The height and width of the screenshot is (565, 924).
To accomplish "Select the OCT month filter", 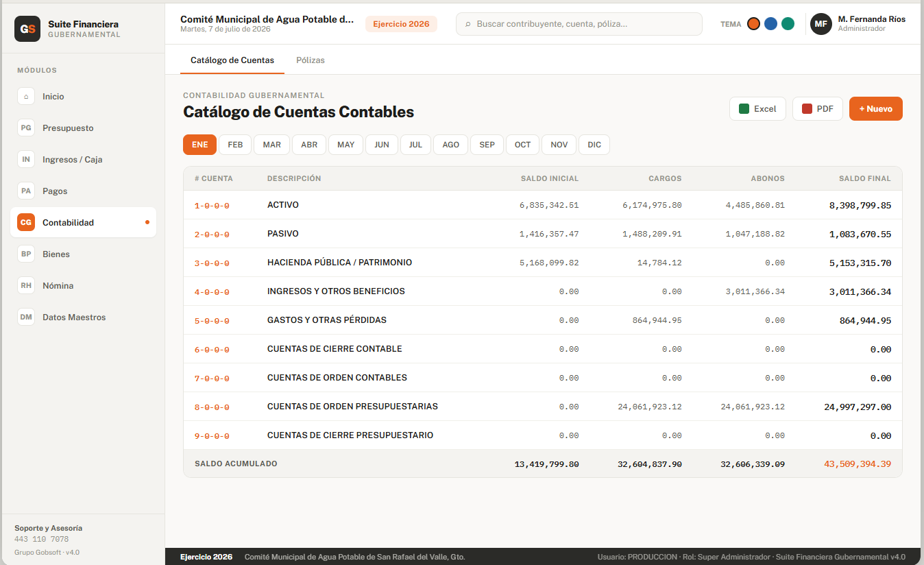I will (x=522, y=145).
